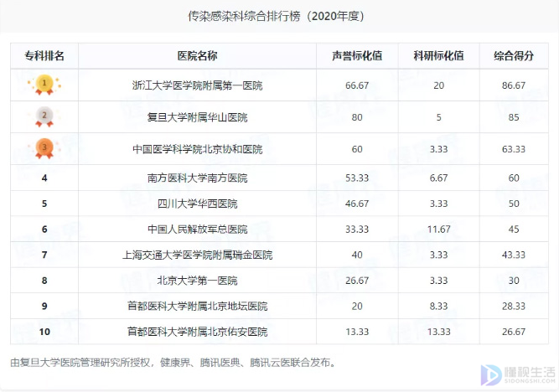Image resolution: width=559 pixels, height=392 pixels.
Task: Click rank number 7 cell
Action: 44,255
